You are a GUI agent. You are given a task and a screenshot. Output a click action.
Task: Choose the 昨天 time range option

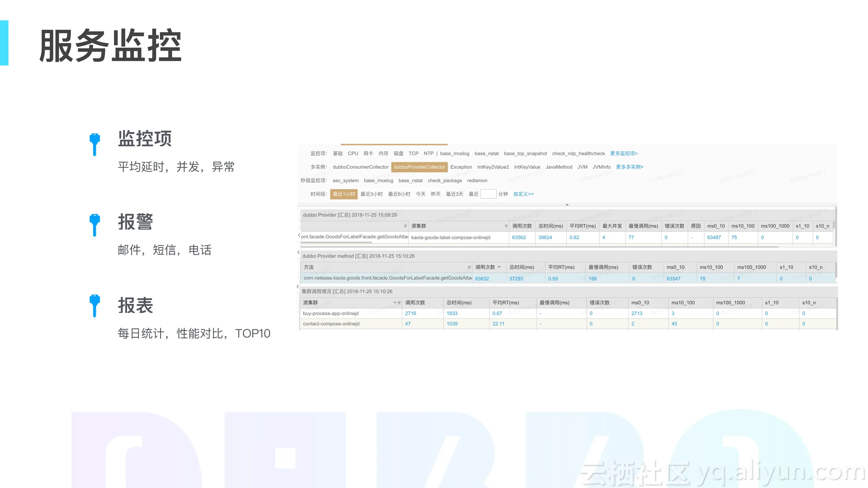[435, 194]
